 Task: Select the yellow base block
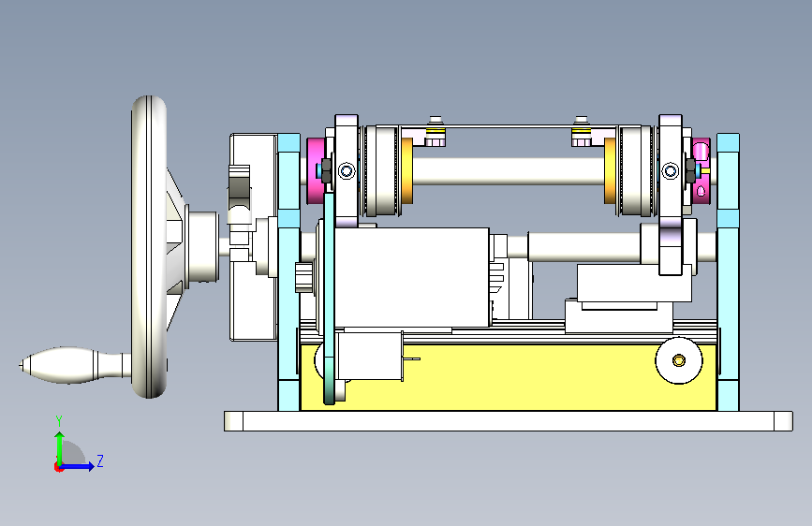[508, 377]
